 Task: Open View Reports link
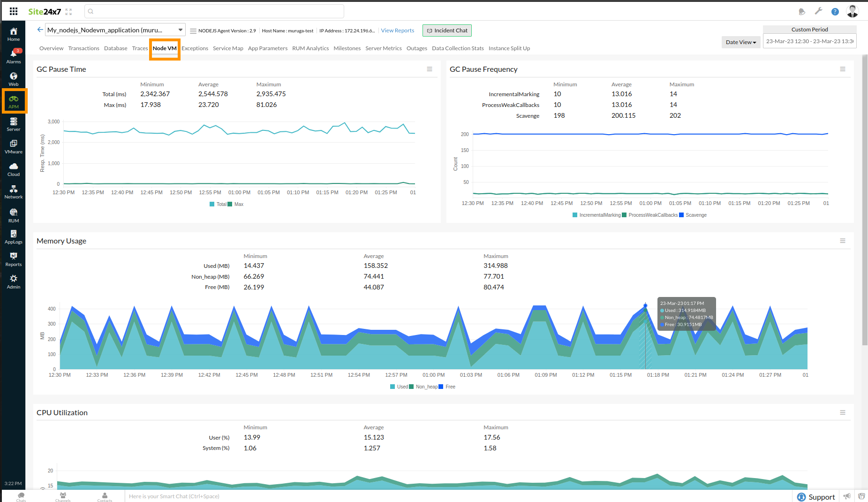click(x=397, y=30)
